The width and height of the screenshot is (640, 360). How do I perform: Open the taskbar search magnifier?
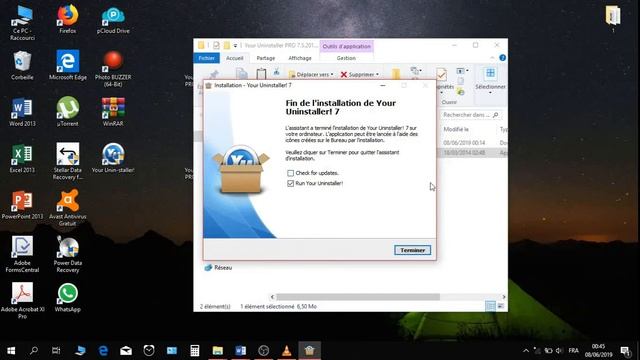[34, 351]
